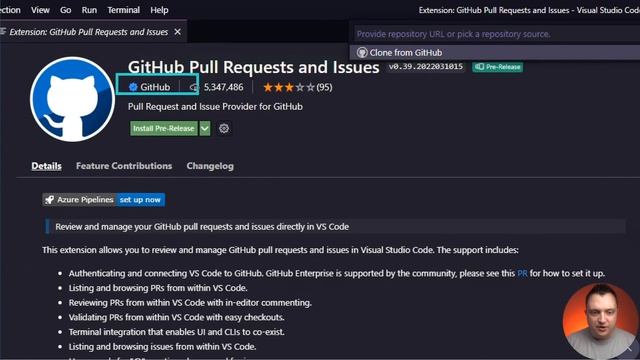Open the Terminal menu
Screen dimensions: 640x360
click(x=123, y=10)
